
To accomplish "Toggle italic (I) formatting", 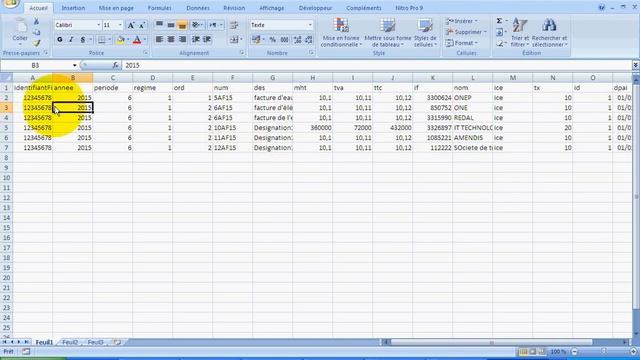I will click(71, 40).
